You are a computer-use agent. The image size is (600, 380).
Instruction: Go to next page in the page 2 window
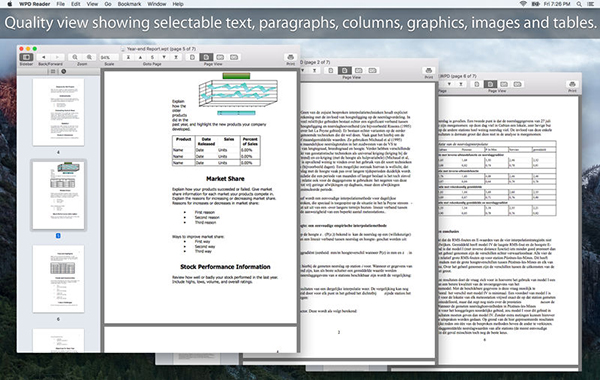pyautogui.click(x=303, y=70)
